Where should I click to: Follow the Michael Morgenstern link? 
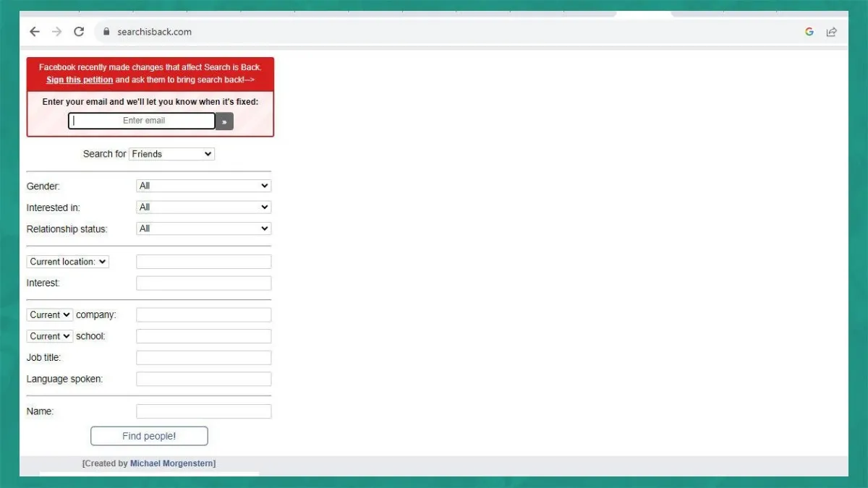171,463
